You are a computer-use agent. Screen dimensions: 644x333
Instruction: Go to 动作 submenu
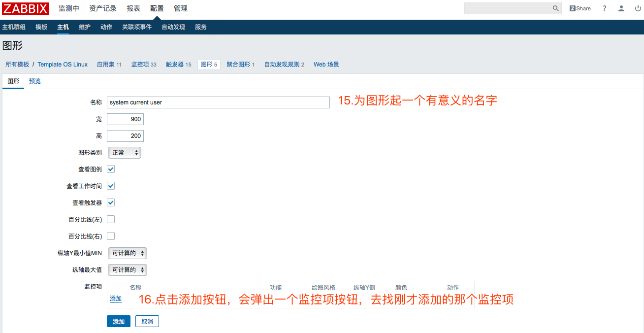tap(106, 27)
